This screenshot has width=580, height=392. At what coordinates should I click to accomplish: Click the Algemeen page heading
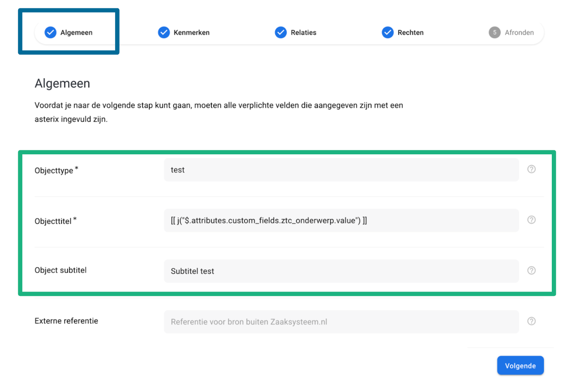(62, 83)
